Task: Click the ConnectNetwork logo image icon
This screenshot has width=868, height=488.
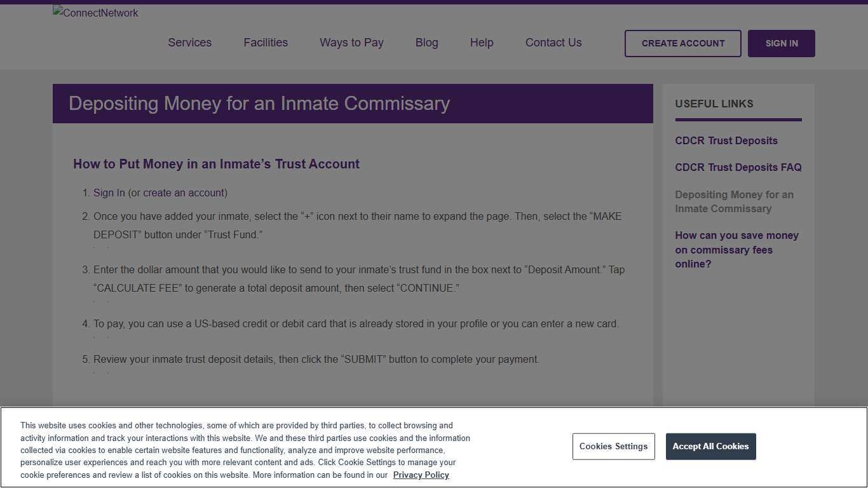Action: (x=95, y=13)
